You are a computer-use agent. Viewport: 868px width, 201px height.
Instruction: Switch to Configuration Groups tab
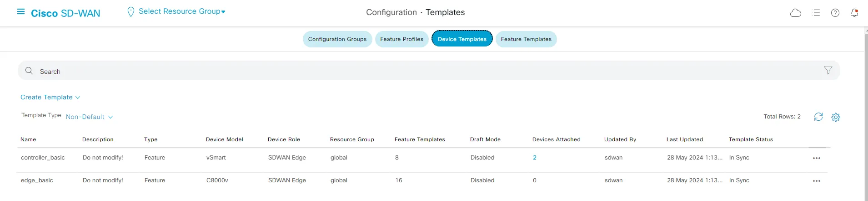coord(337,39)
